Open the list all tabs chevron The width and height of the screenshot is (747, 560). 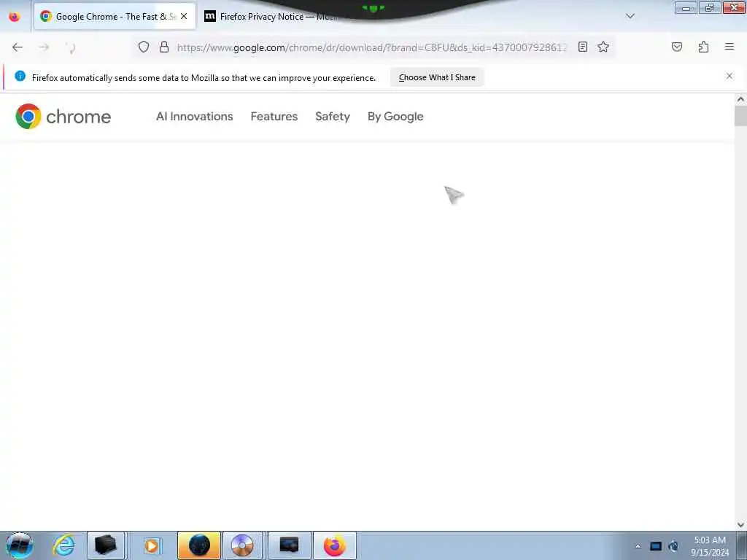630,16
